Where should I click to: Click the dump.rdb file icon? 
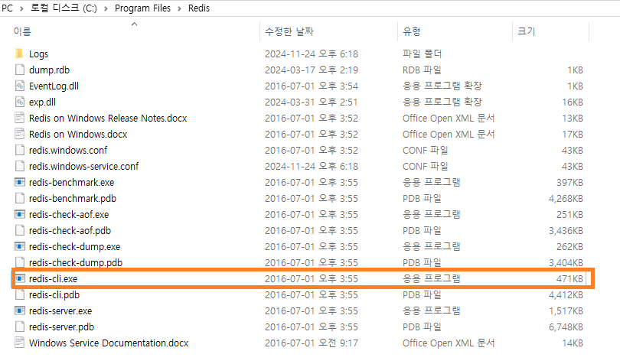pos(19,70)
